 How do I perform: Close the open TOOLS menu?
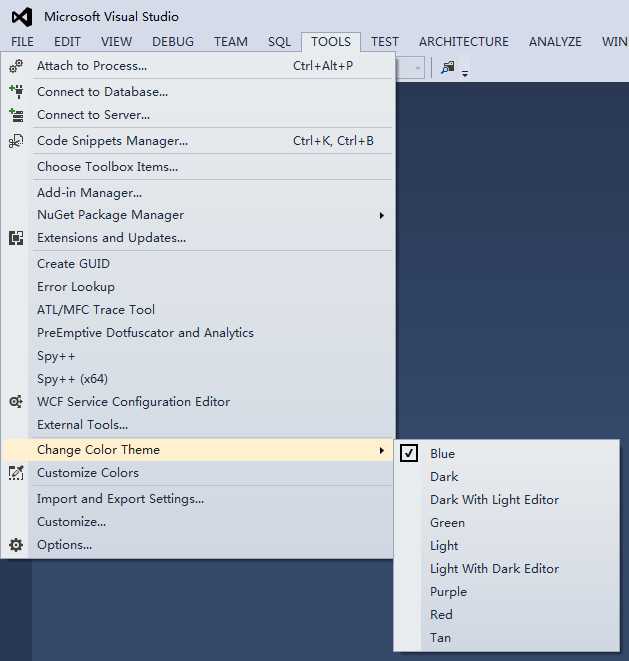click(331, 42)
